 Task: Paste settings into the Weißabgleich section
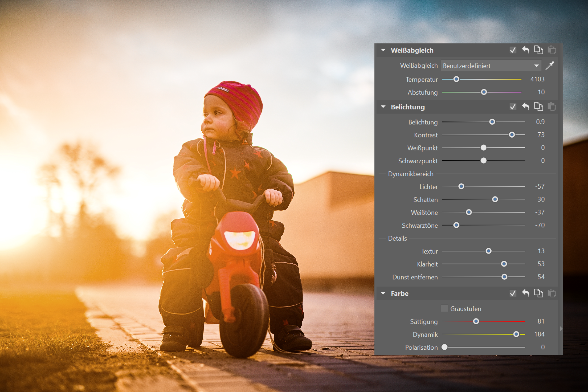coord(552,50)
